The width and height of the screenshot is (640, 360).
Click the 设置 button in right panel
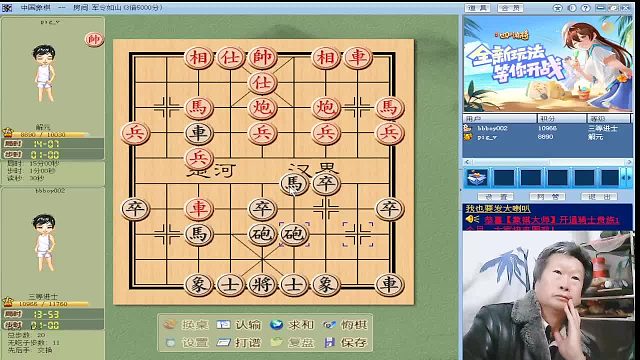[495, 197]
